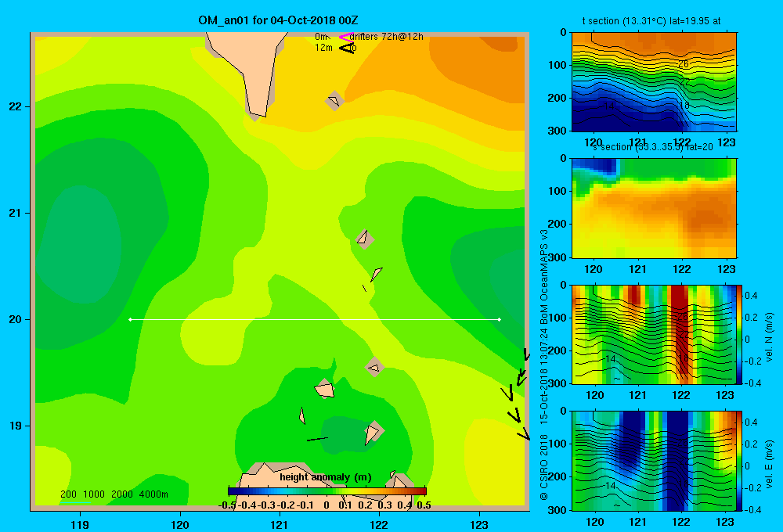
Task: Click depth tick '100' on the temperature section
Action: (x=558, y=66)
